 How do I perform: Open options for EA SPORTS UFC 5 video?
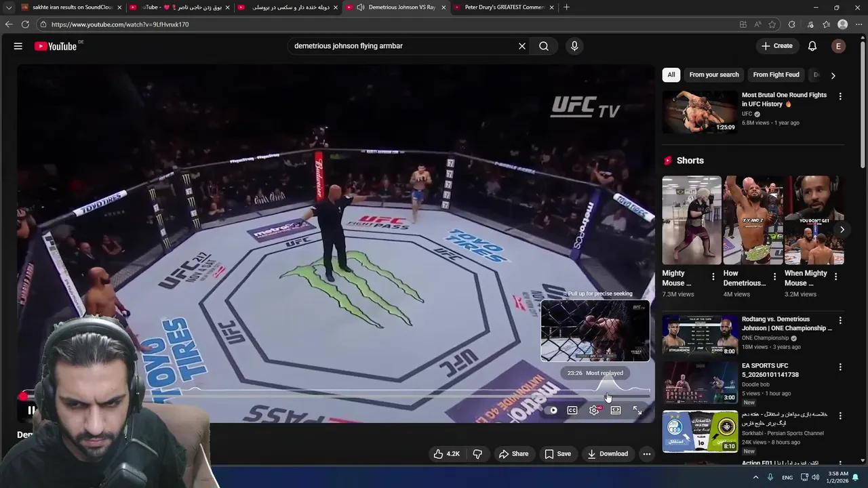[840, 367]
